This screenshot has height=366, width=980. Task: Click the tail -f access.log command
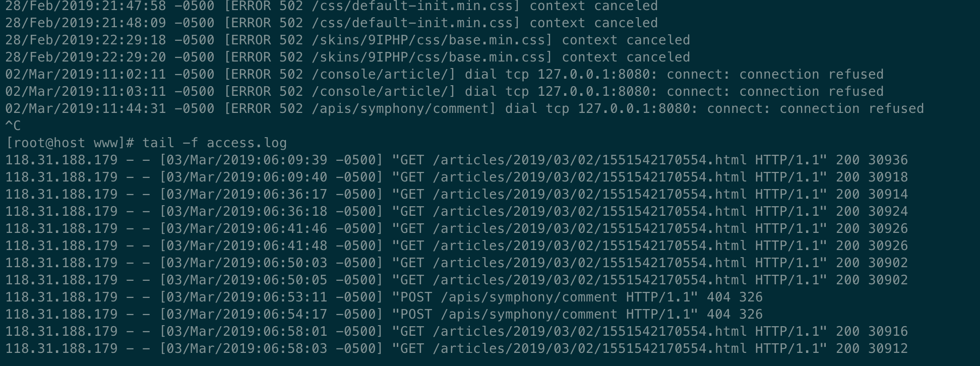(214, 143)
